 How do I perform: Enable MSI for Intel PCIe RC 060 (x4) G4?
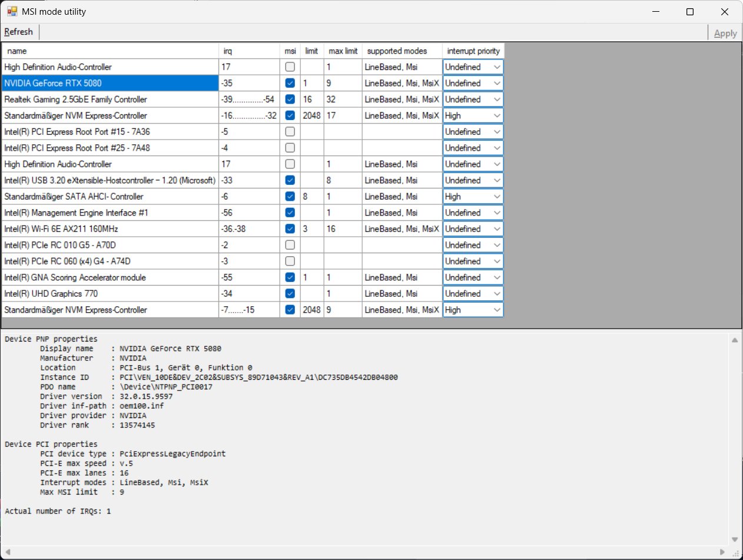coord(290,261)
